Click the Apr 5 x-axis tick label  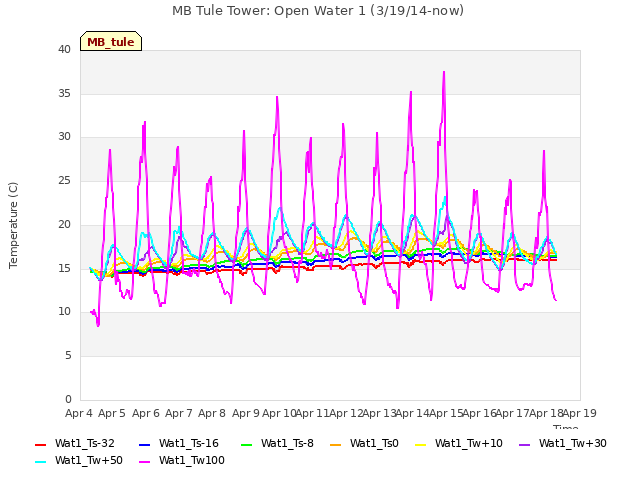pyautogui.click(x=112, y=413)
